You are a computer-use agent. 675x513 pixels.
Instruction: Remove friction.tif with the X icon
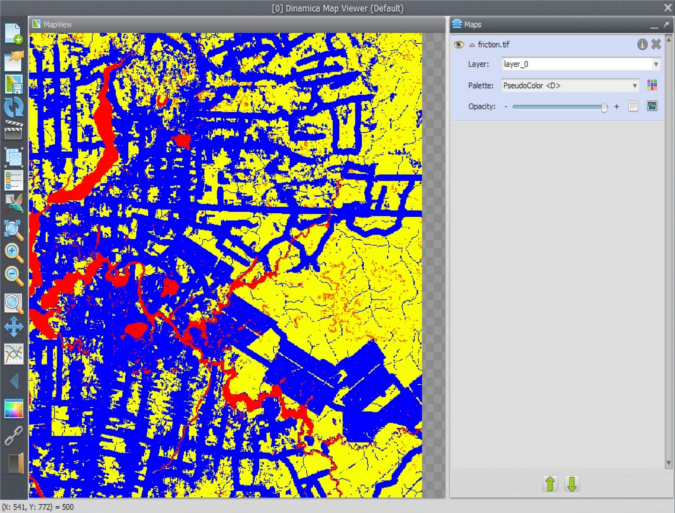pos(656,44)
